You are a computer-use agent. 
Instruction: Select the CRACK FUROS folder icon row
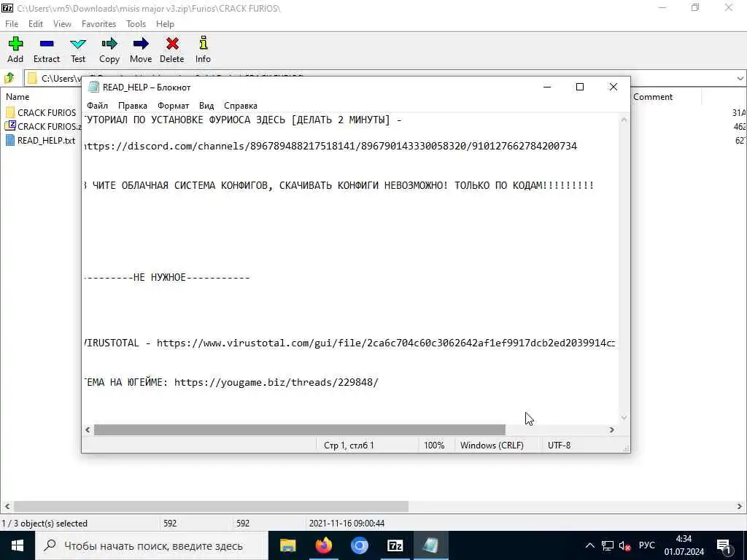(x=41, y=112)
